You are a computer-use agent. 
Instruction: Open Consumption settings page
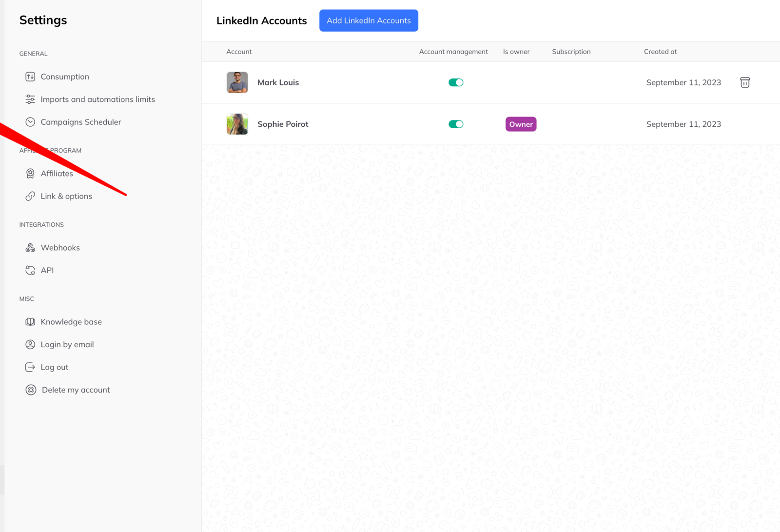point(65,77)
